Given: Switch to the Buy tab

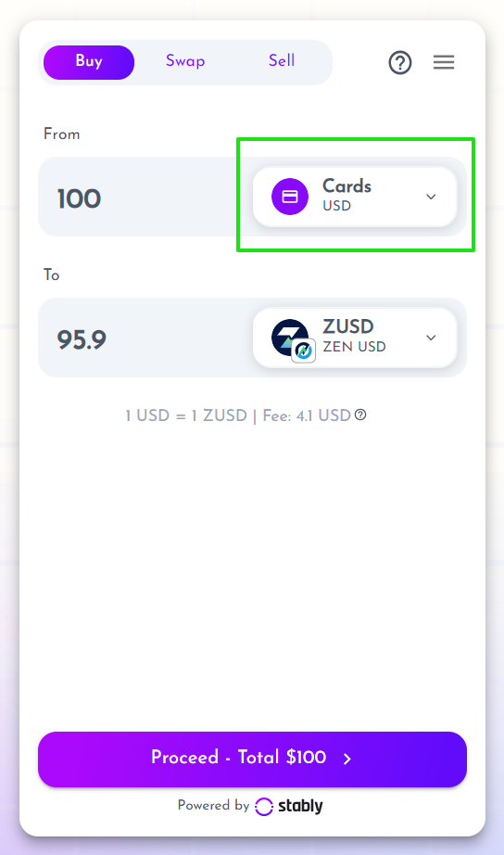Looking at the screenshot, I should pyautogui.click(x=89, y=62).
